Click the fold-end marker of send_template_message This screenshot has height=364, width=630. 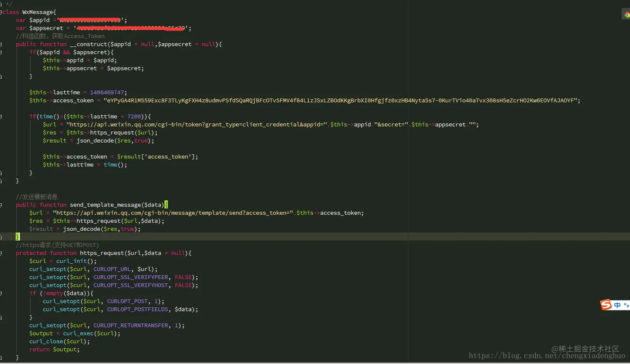click(x=1, y=237)
